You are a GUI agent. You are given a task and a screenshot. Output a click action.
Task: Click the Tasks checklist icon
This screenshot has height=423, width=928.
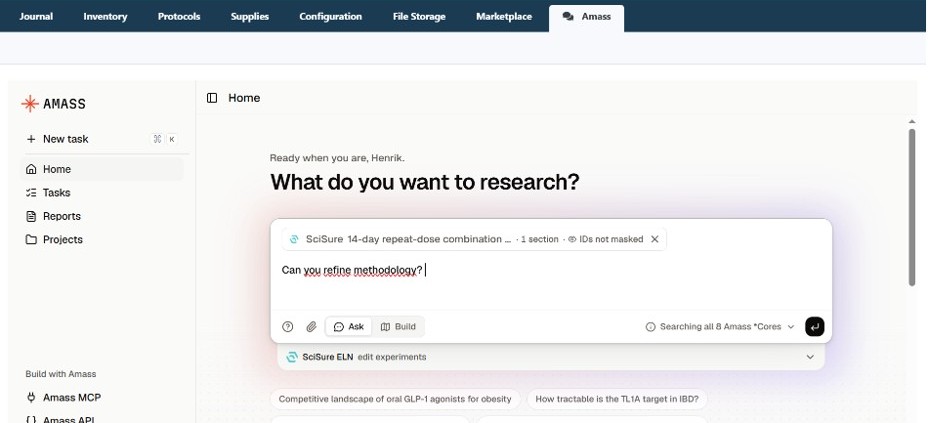point(31,193)
